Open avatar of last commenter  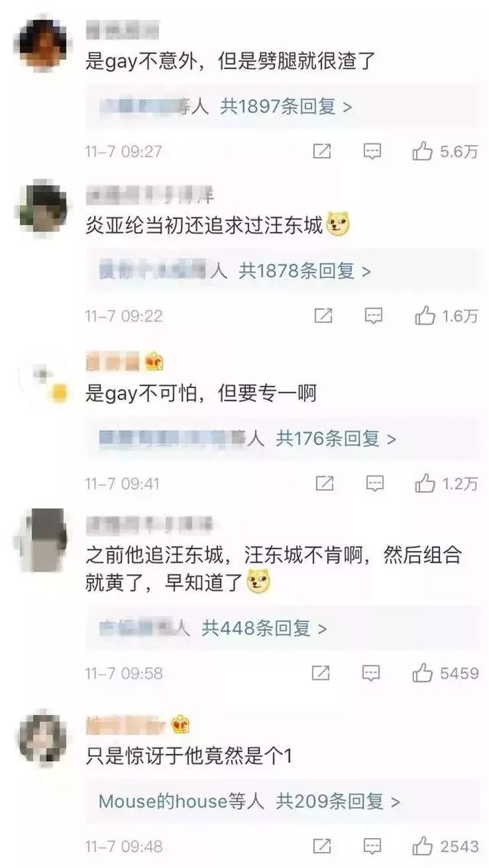[x=43, y=739]
